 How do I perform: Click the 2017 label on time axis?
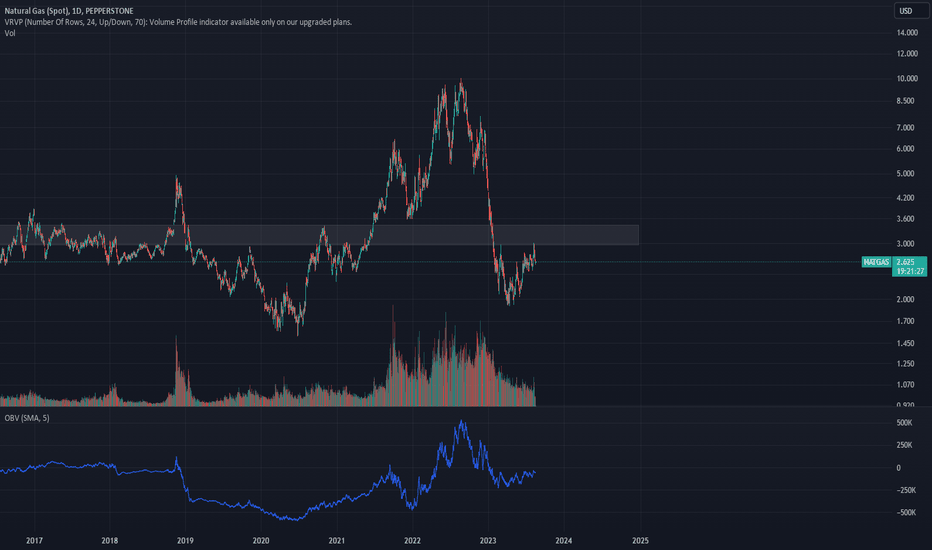tap(34, 540)
